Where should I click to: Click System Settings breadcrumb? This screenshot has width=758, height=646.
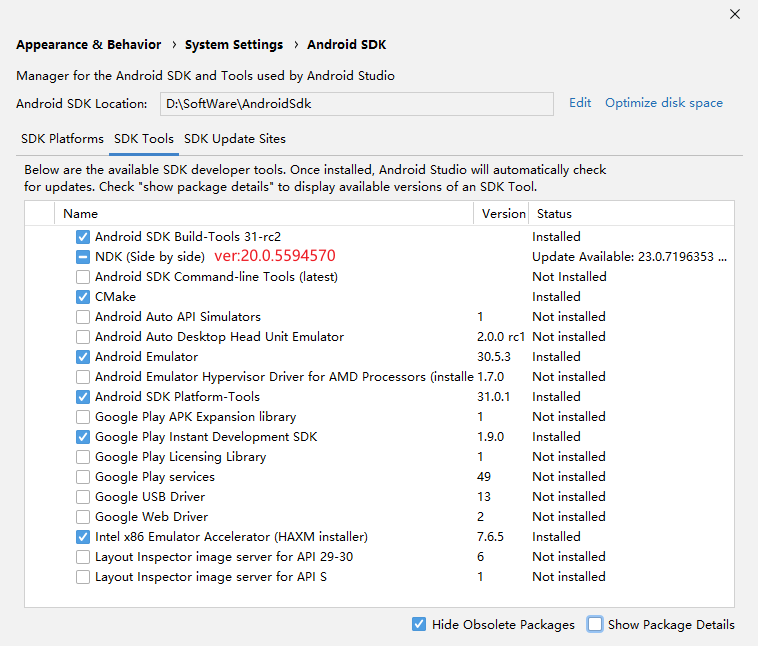click(234, 44)
